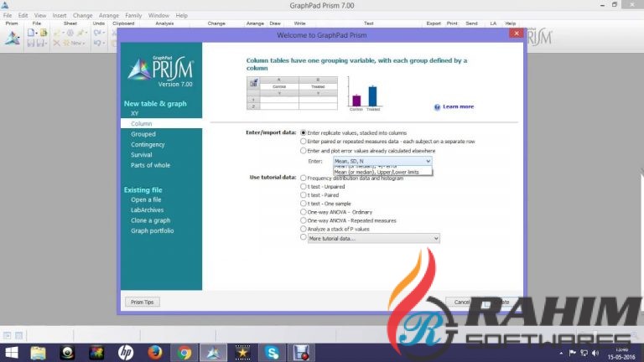Select Enter replicate values, stacked into columns
The width and height of the screenshot is (644, 362).
coord(303,133)
